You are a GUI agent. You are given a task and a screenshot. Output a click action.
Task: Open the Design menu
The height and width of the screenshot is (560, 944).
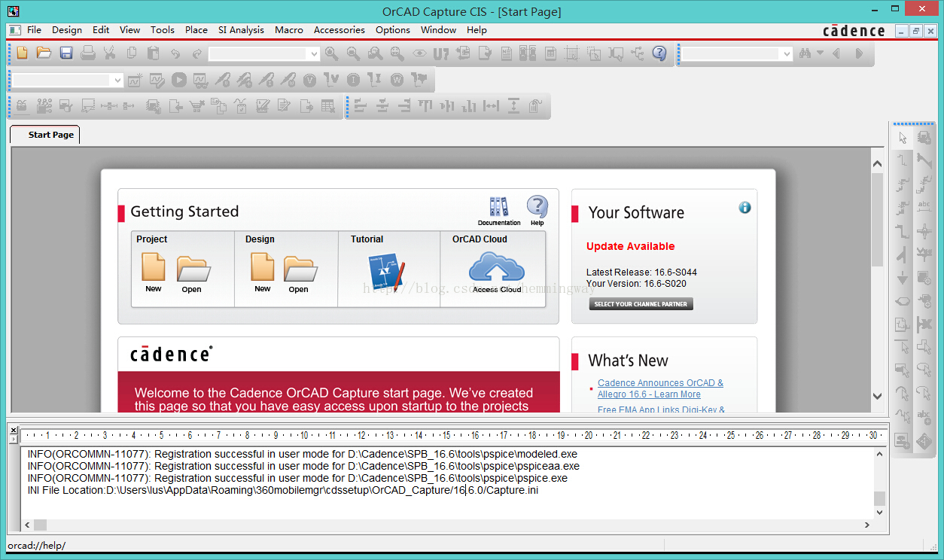tap(67, 30)
